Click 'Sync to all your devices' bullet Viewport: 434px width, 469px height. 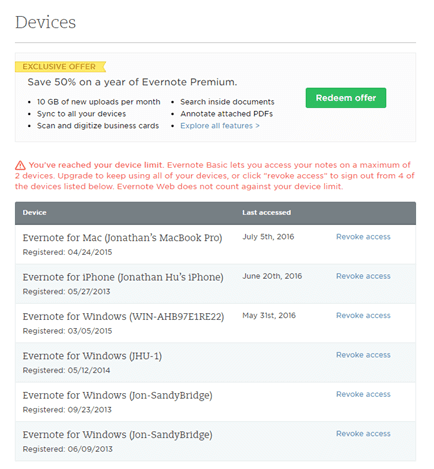(x=81, y=114)
